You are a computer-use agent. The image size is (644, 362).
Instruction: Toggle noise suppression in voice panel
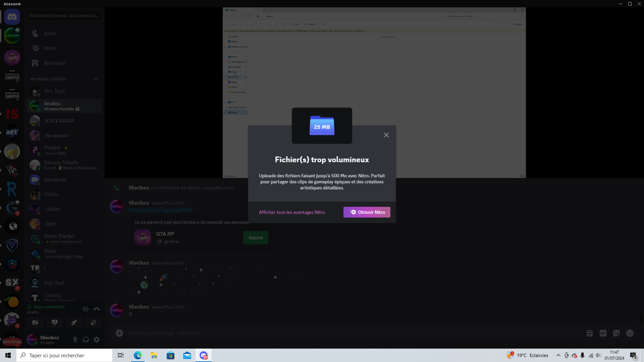(x=86, y=309)
